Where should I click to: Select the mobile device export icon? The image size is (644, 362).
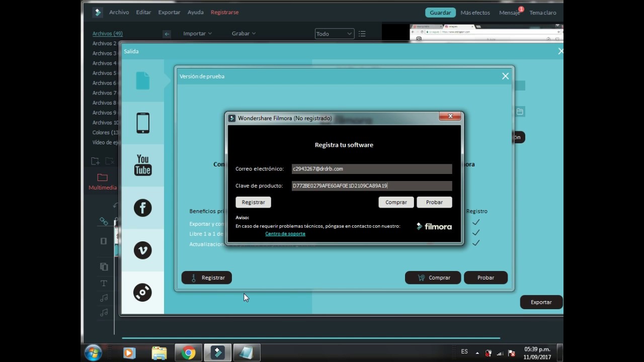[143, 123]
